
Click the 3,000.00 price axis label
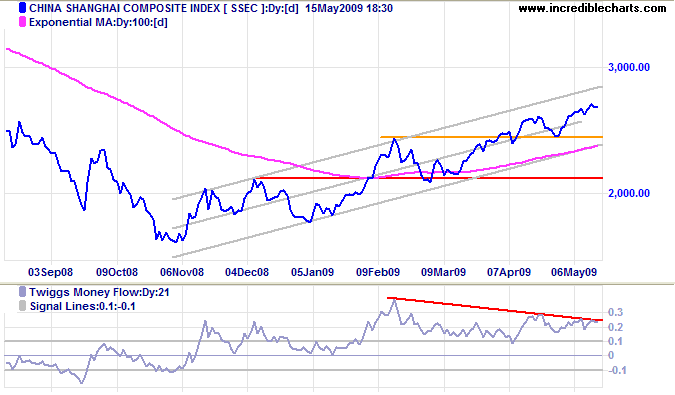pyautogui.click(x=629, y=67)
